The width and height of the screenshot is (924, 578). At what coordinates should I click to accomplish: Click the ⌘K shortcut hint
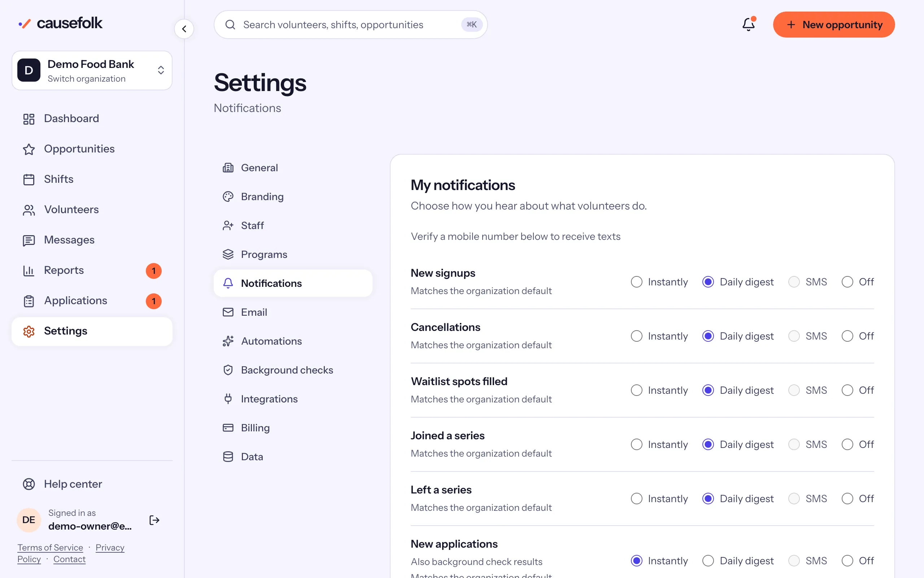471,25
